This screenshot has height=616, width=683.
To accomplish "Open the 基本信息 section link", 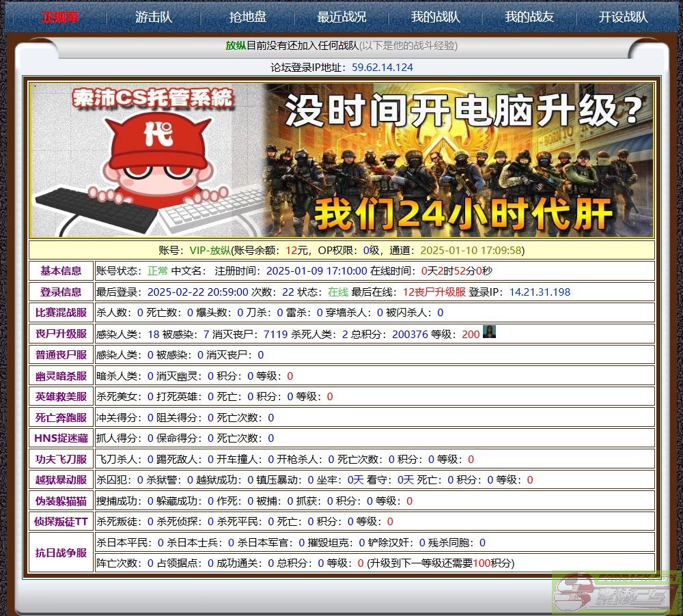I will [x=60, y=271].
